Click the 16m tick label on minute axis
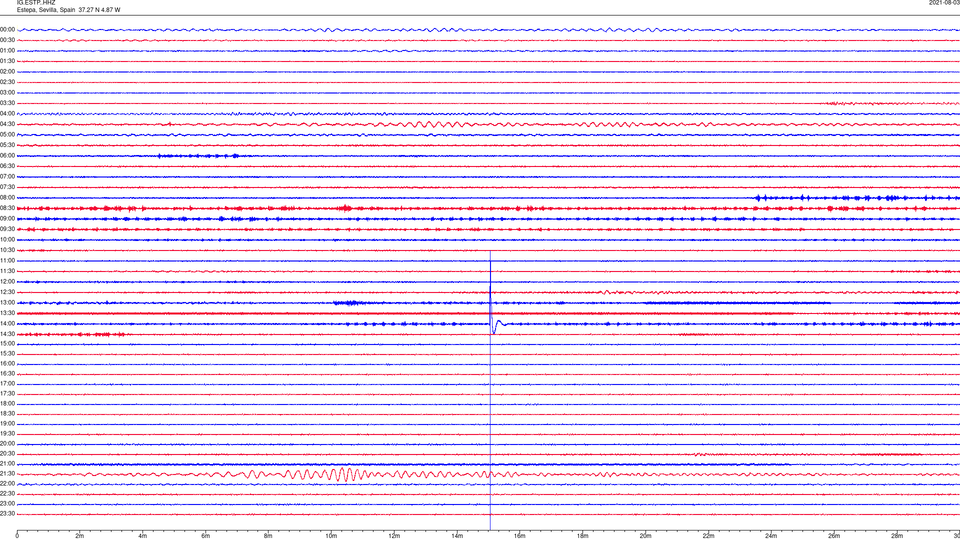Screen dimensions: 960x540 520,536
